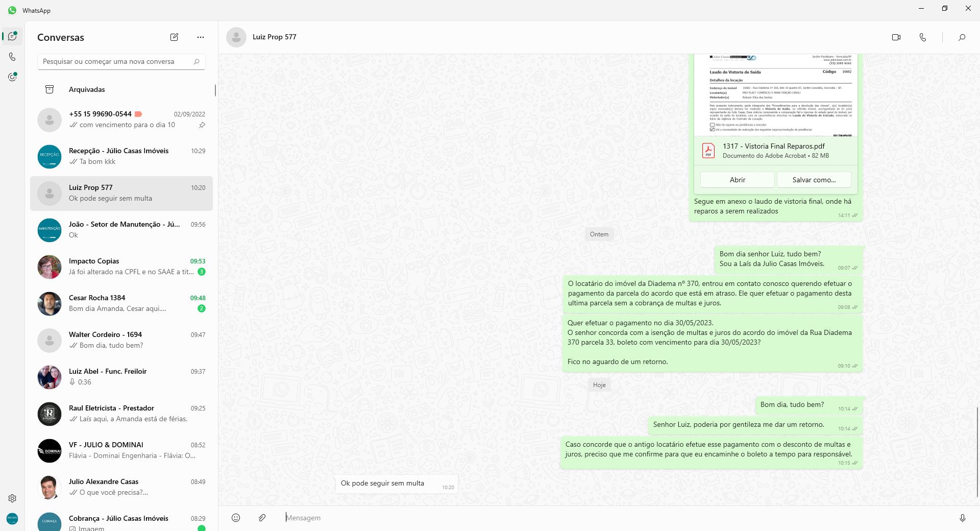Start a voice call from chat header
Screen dimensions: 980x531
(922, 37)
